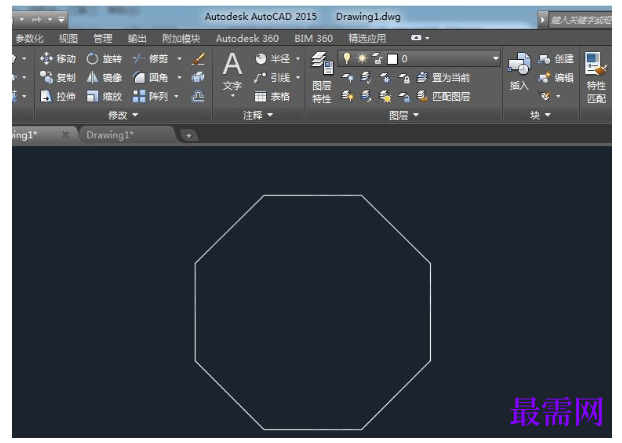
Task: Select the Move (移动) tool
Action: tap(58, 59)
